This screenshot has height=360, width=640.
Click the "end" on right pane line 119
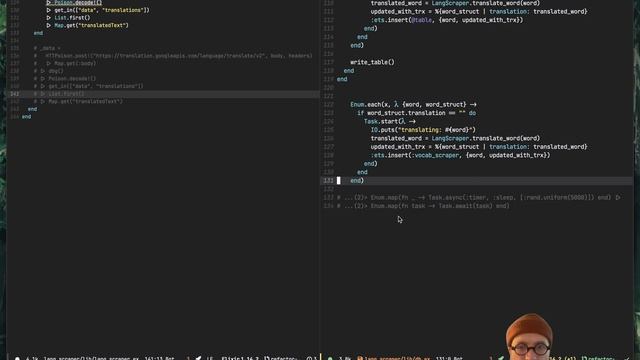click(x=342, y=79)
